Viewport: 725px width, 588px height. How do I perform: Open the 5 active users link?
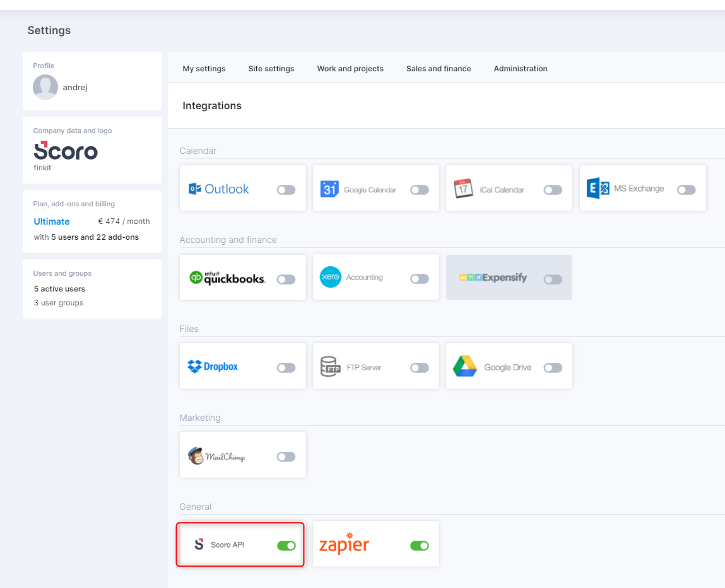pyautogui.click(x=59, y=288)
